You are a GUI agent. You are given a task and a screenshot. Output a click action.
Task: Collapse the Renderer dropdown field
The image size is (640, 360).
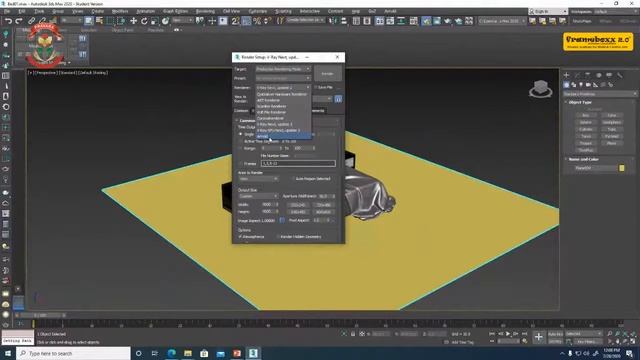click(x=283, y=87)
